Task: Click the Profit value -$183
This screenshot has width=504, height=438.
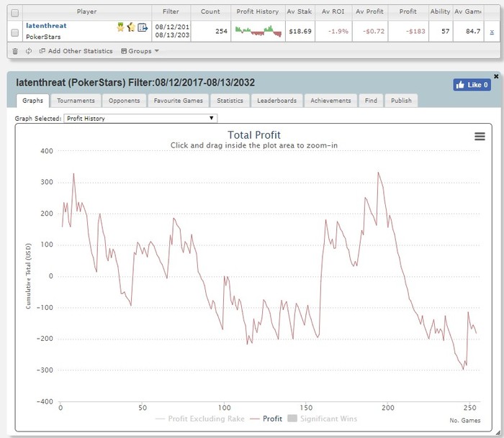Action: pos(415,32)
